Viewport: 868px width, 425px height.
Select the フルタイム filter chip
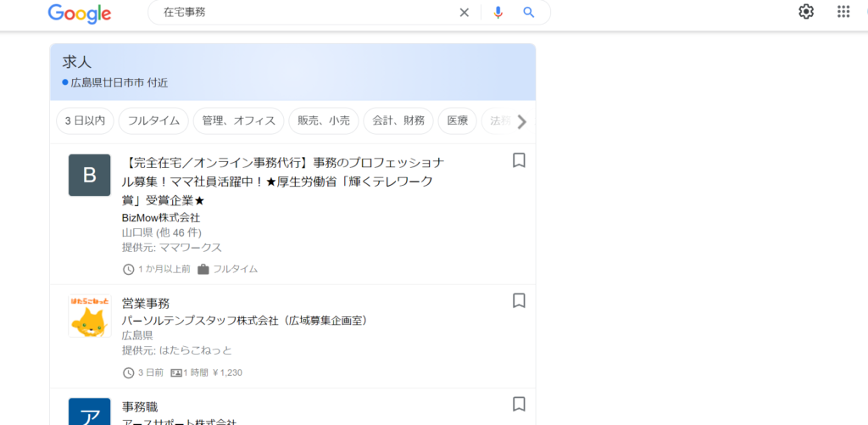(153, 120)
